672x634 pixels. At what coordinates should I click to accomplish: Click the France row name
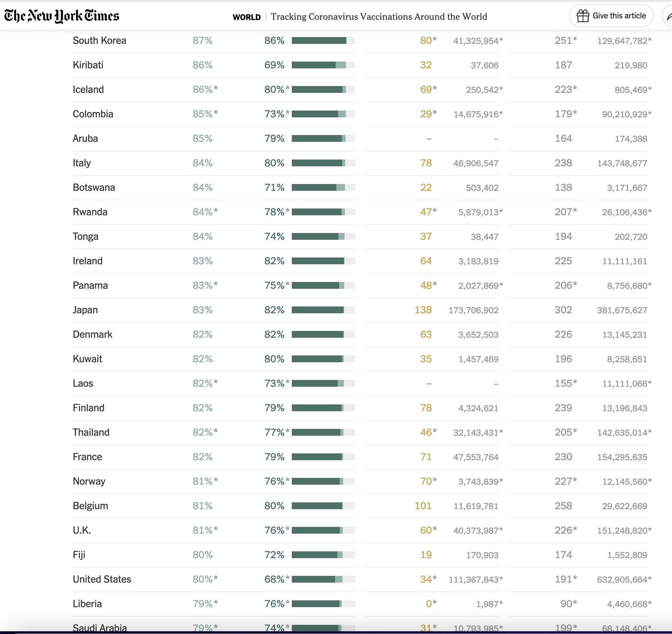[x=87, y=457]
